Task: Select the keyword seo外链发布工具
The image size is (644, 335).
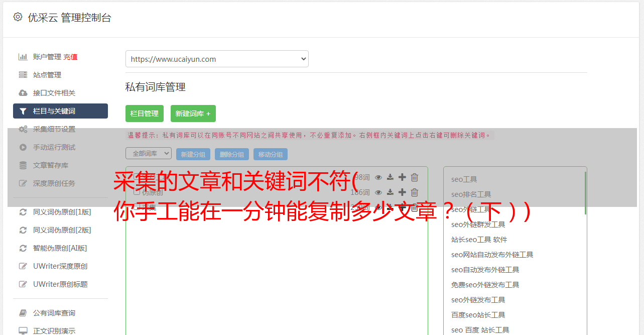Action: [478, 300]
